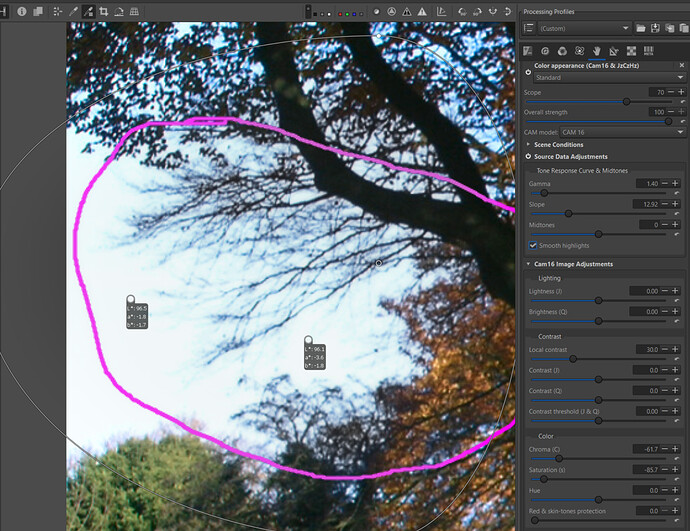Decrease the Red & skin-tones protection value
Image resolution: width=690 pixels, height=531 pixels.
point(665,510)
